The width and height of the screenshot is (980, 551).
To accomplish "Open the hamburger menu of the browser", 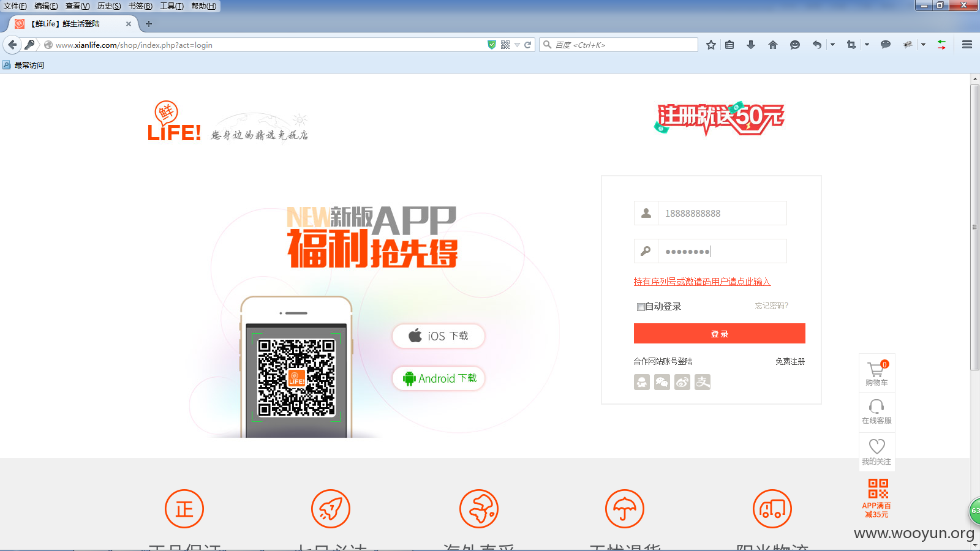I will [x=967, y=45].
